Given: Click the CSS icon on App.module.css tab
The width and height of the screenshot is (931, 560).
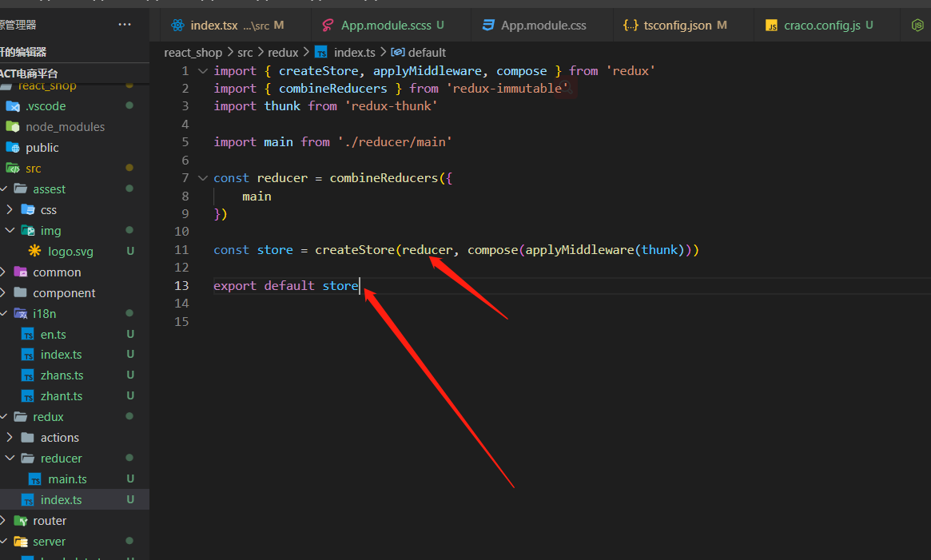Looking at the screenshot, I should coord(488,25).
